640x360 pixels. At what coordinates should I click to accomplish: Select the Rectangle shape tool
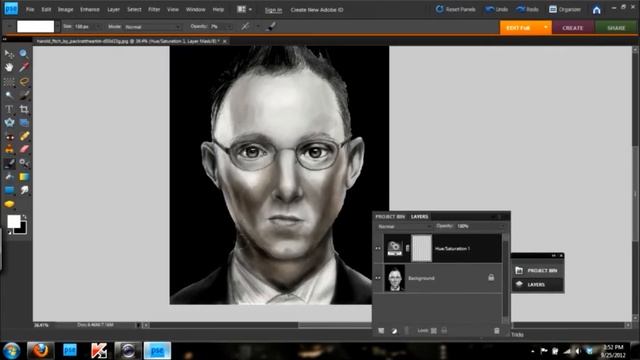coord(9,190)
